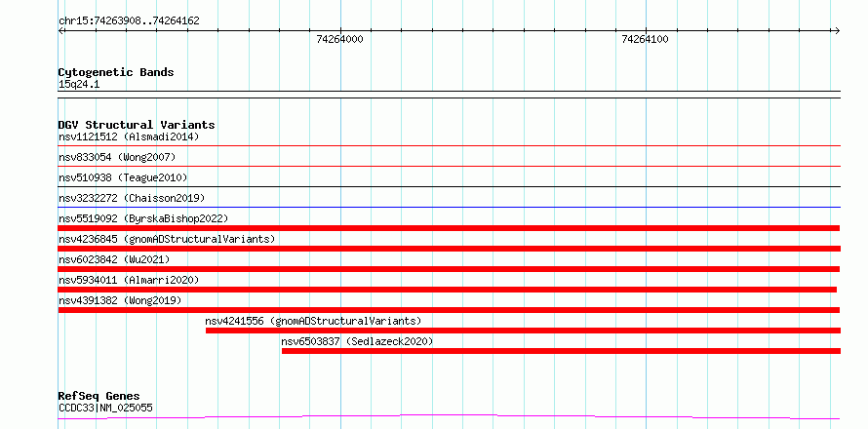This screenshot has width=868, height=429.
Task: Select the RefSeq Genes track title
Action: point(99,397)
